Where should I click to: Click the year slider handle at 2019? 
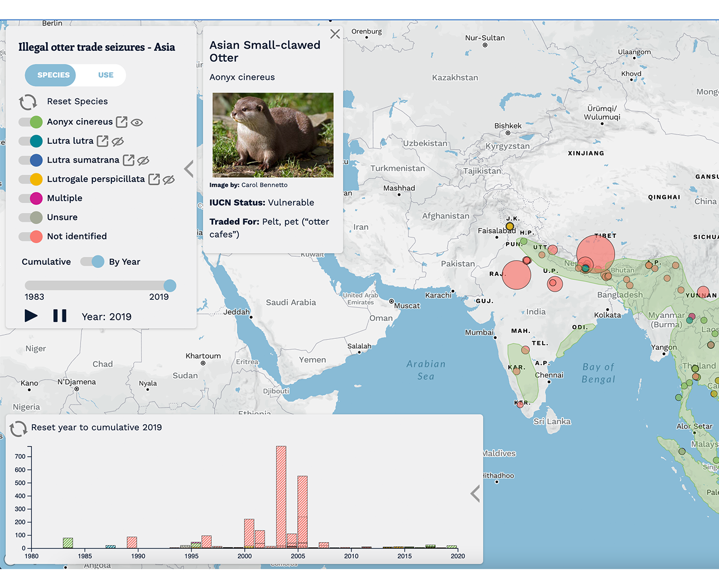(x=170, y=285)
